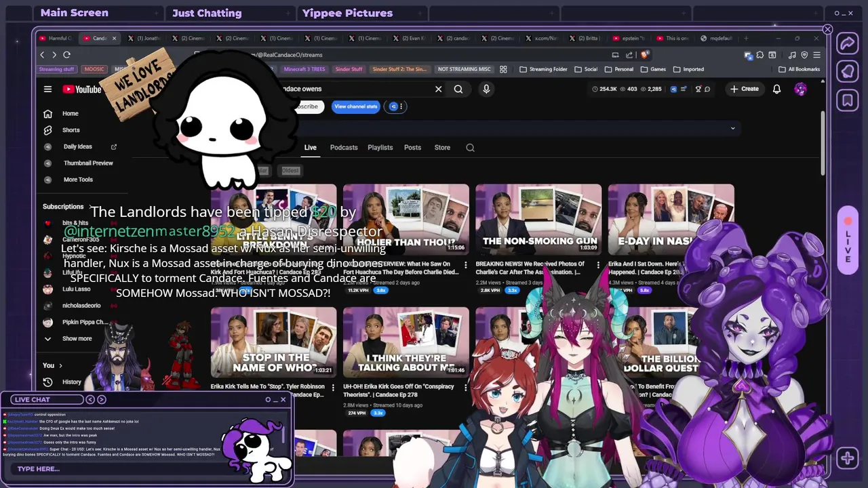Go forward in the browser
The width and height of the screenshot is (868, 488).
(54, 55)
